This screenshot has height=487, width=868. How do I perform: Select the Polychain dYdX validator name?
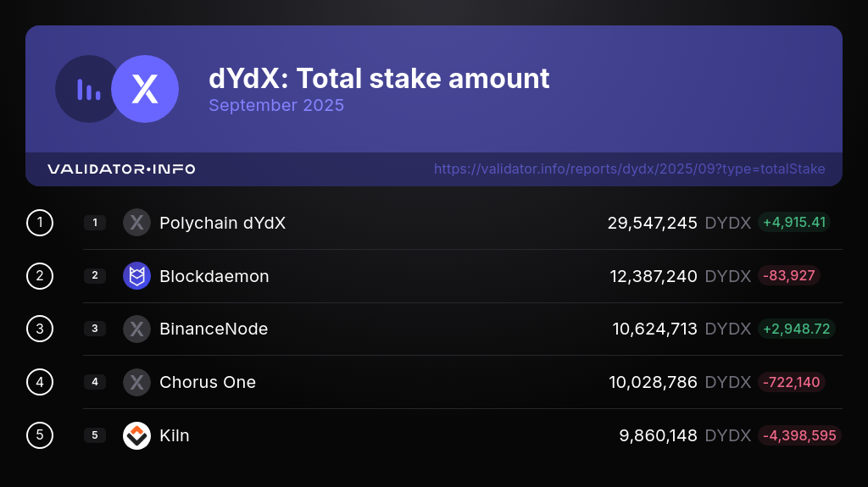pyautogui.click(x=222, y=223)
